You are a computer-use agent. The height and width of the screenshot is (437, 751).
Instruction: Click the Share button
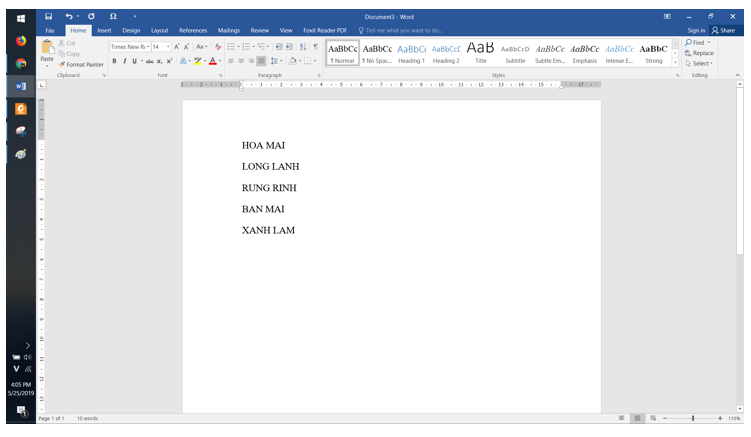tap(723, 30)
